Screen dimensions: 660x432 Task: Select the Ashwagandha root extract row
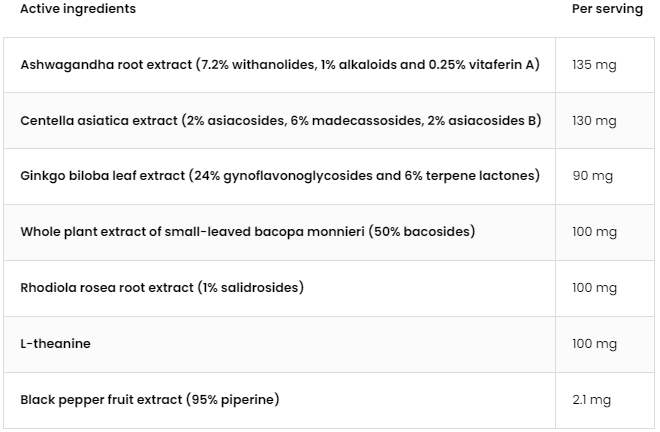coord(329,65)
